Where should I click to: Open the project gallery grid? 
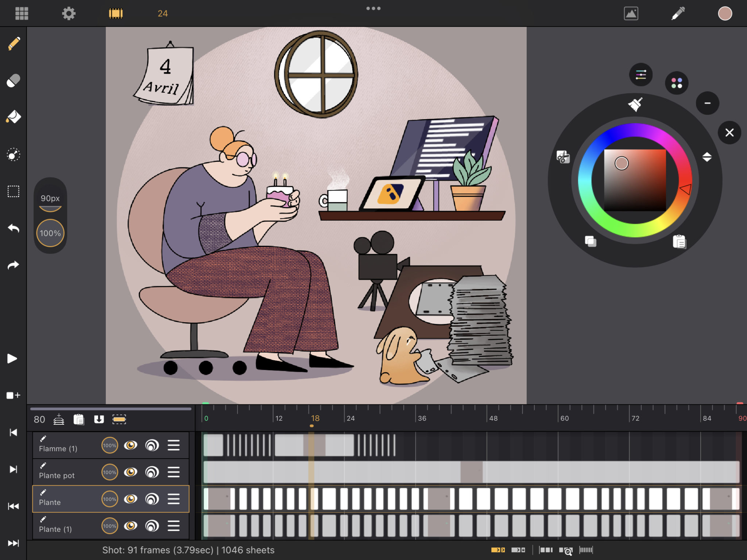[22, 13]
